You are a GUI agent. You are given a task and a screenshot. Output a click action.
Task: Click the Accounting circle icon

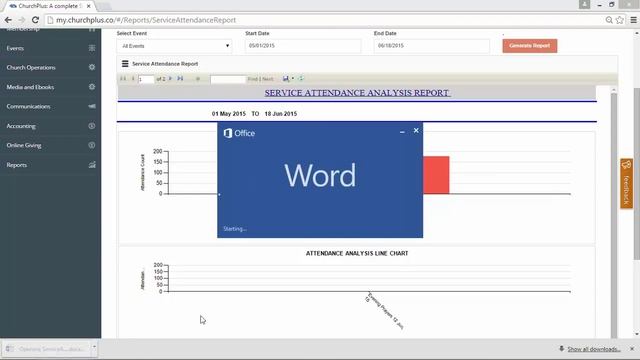92,126
